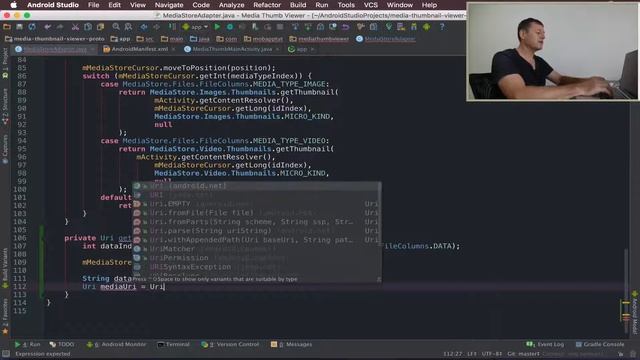Viewport: 640px width, 360px height.
Task: Open the Android Studio application menu
Action: [x=53, y=5]
